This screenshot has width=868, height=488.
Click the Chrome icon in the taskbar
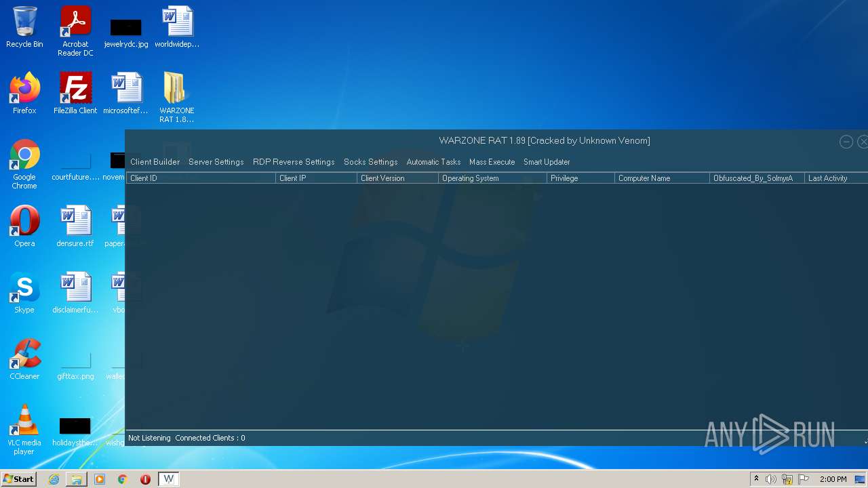tap(123, 479)
